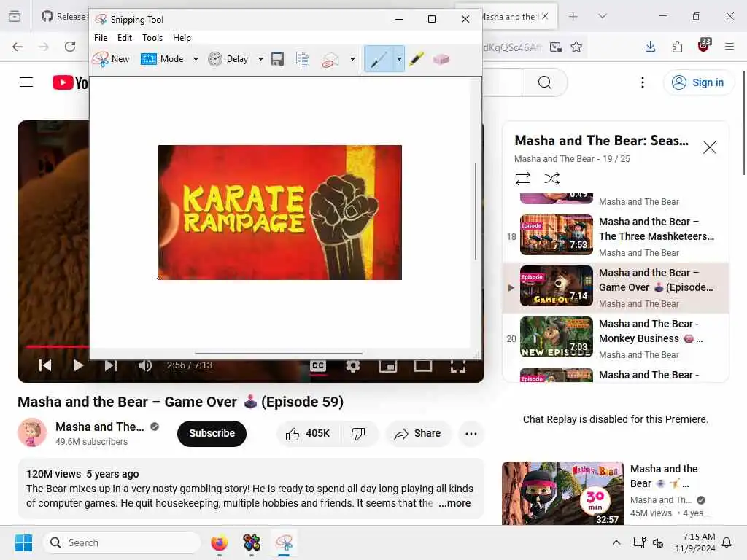Viewport: 747px width, 560px height.
Task: Enter full screen video
Action: tap(458, 366)
